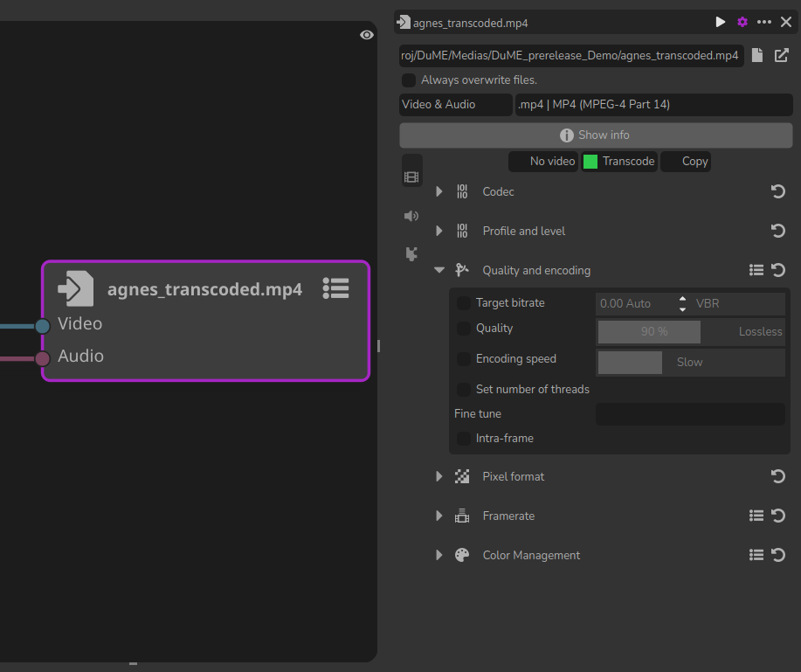Open the three-dots options menu
This screenshot has width=801, height=672.
coord(764,22)
